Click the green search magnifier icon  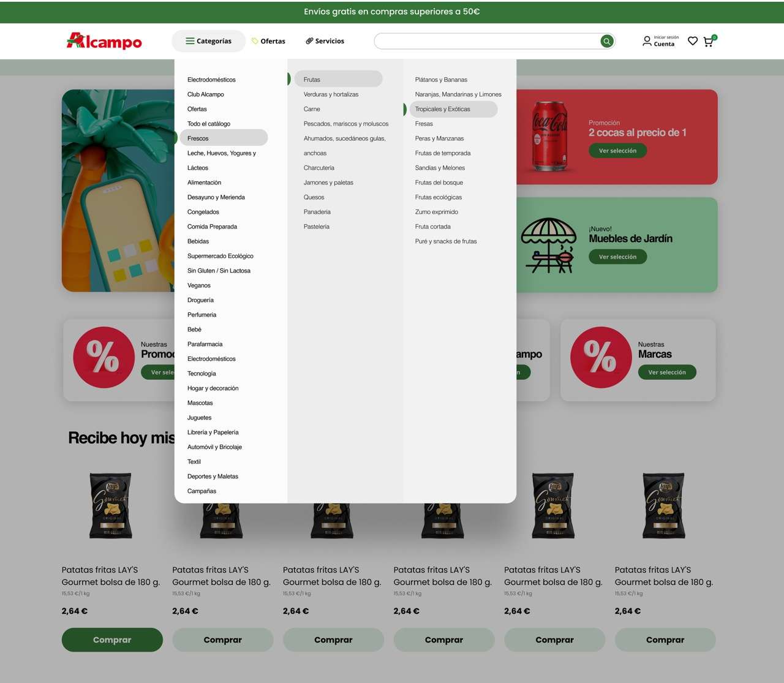(x=606, y=41)
